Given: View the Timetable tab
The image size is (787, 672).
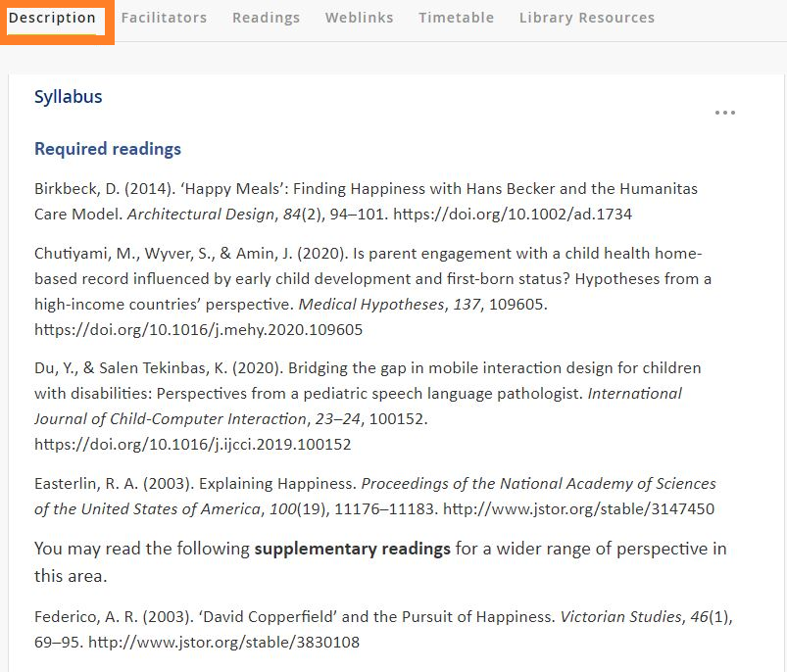Looking at the screenshot, I should coord(456,17).
